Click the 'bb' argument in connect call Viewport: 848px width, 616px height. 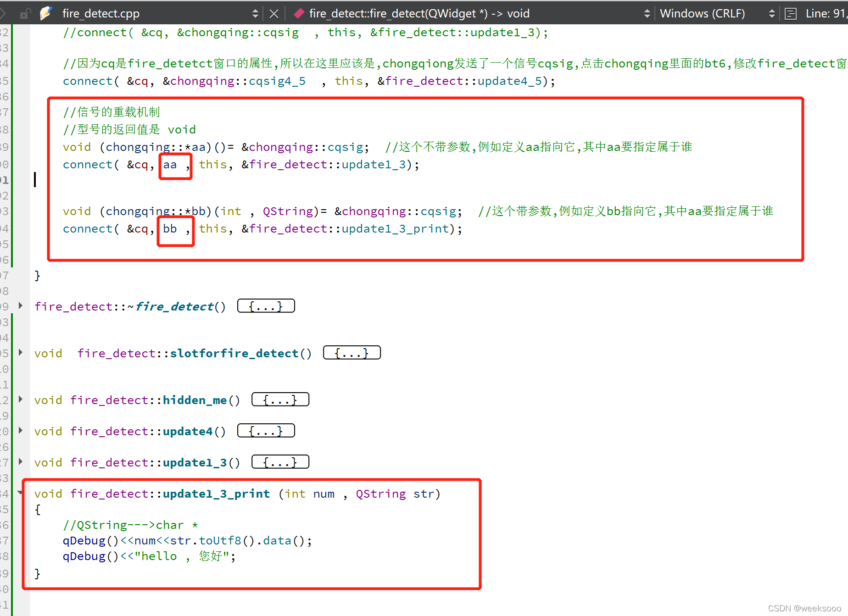pos(170,229)
